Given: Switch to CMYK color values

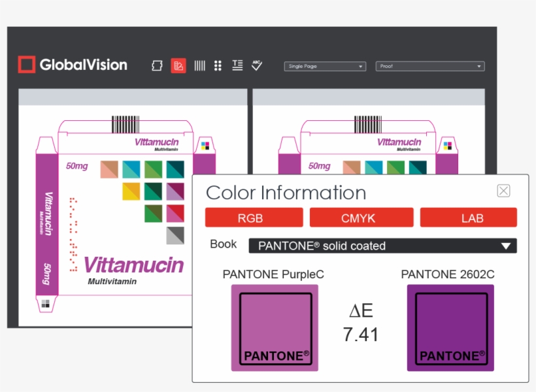Looking at the screenshot, I should (x=361, y=218).
